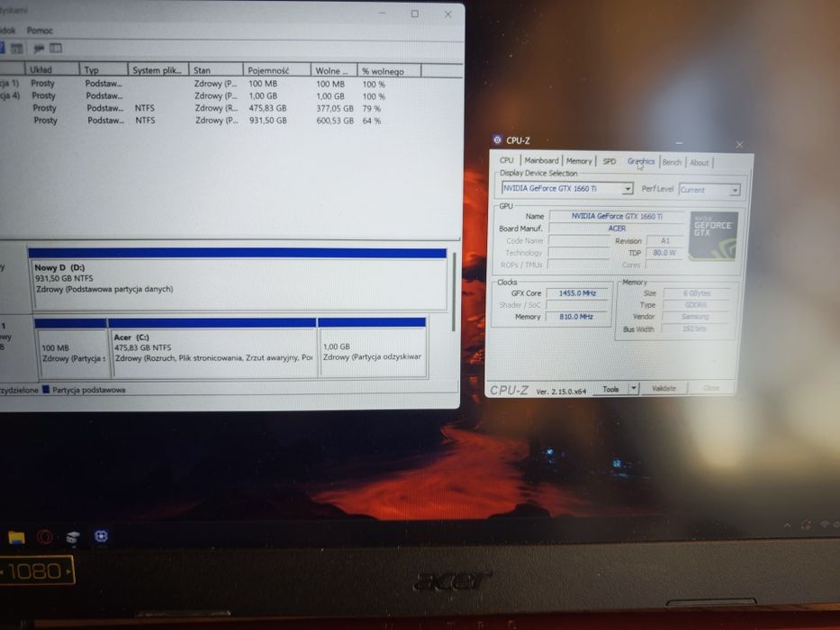Sort volumes by the Typ column header
This screenshot has height=630, width=840.
point(104,70)
